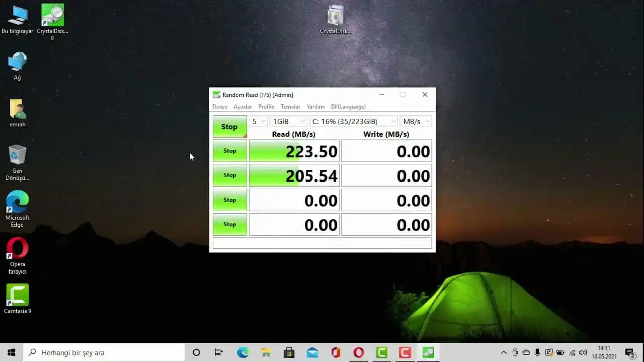Stop the 205.54 read test row
Viewport: 644px width, 362px height.
coord(229,175)
